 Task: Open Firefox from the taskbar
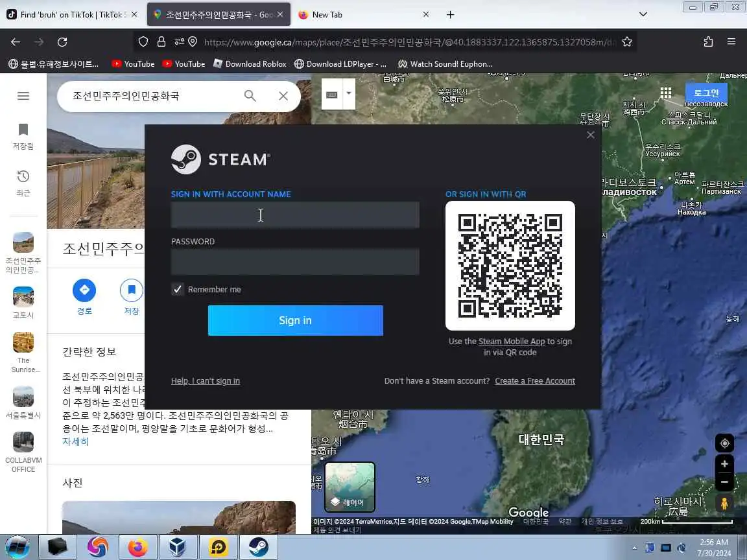[138, 547]
